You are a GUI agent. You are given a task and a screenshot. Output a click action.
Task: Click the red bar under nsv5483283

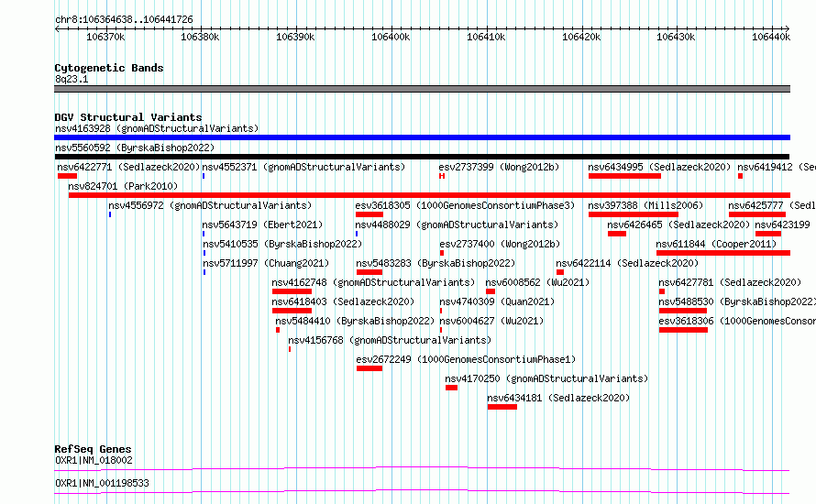[x=369, y=272]
